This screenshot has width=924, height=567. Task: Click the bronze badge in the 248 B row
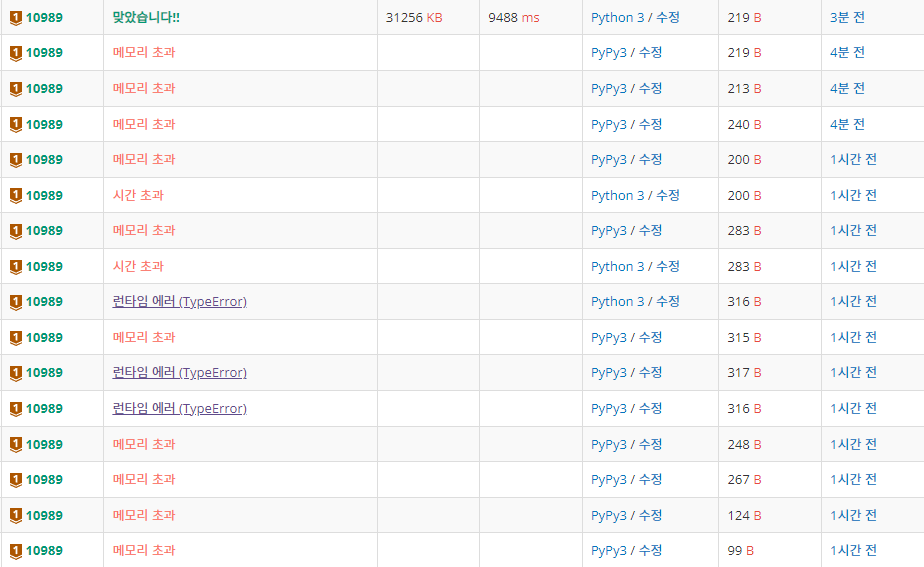pos(16,445)
